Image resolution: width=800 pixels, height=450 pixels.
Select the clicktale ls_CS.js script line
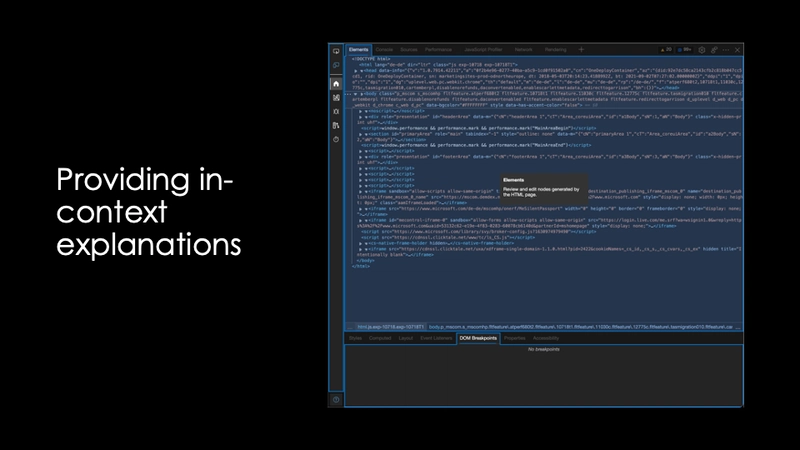pyautogui.click(x=448, y=238)
